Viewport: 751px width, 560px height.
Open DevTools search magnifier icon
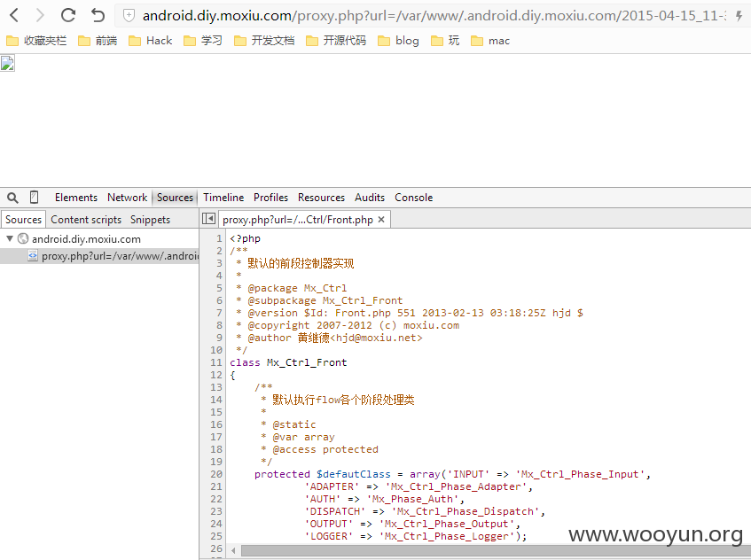pos(13,198)
